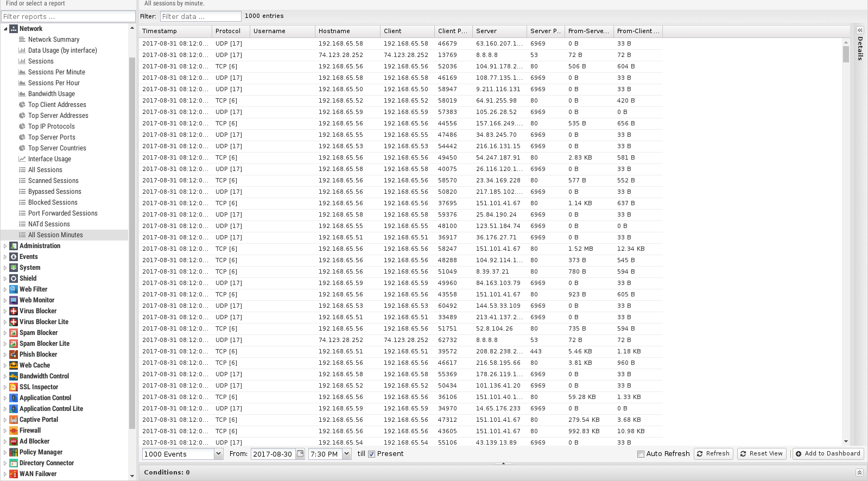
Task: Expand the Administration tree node
Action: click(x=5, y=246)
